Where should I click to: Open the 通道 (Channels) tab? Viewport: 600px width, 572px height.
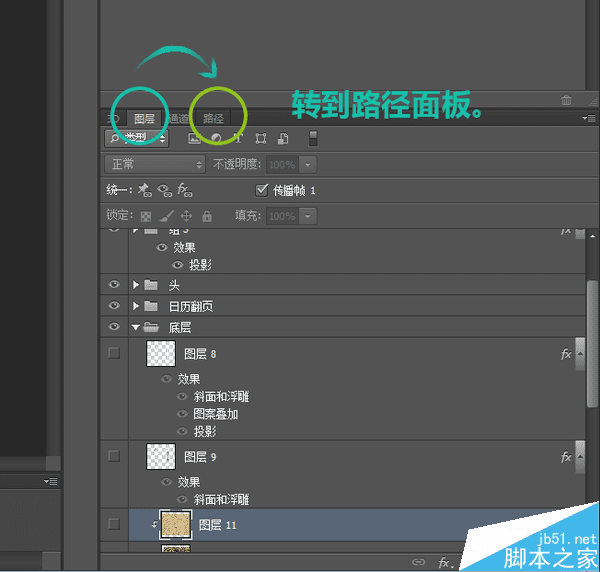pos(178,118)
